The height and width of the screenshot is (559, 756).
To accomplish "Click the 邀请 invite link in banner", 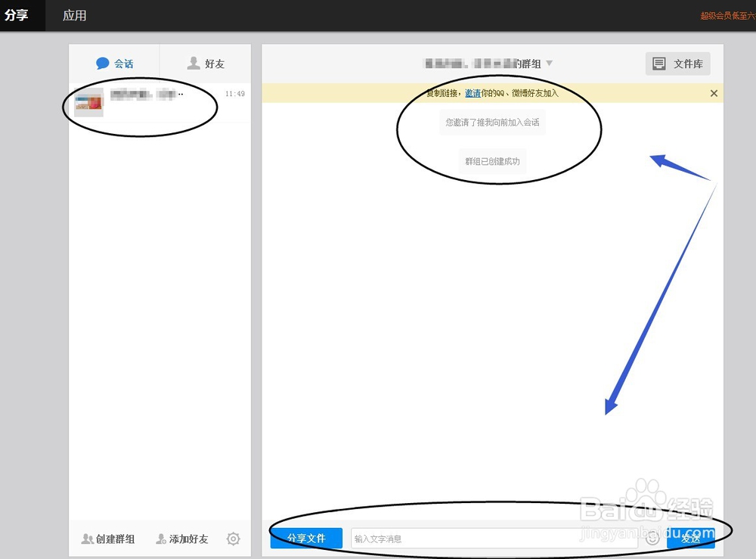I will coord(473,92).
